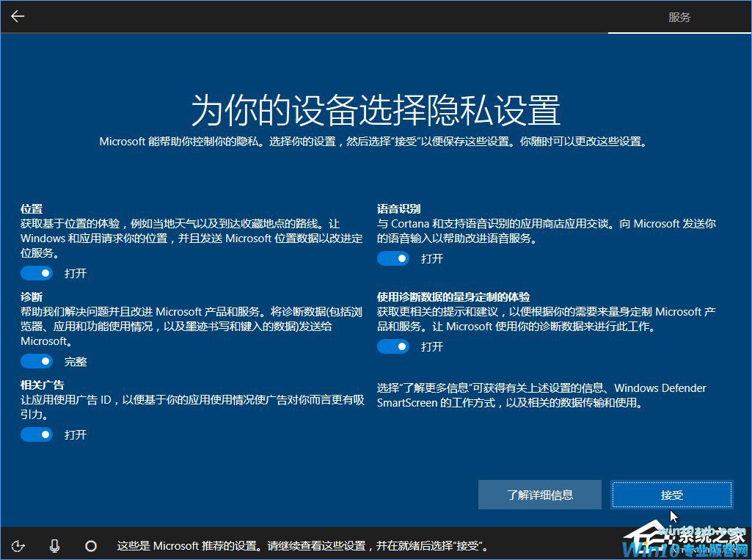Switch the 诊断 diagnostics toggle off
Viewport: 752px width, 560px height.
point(37,360)
